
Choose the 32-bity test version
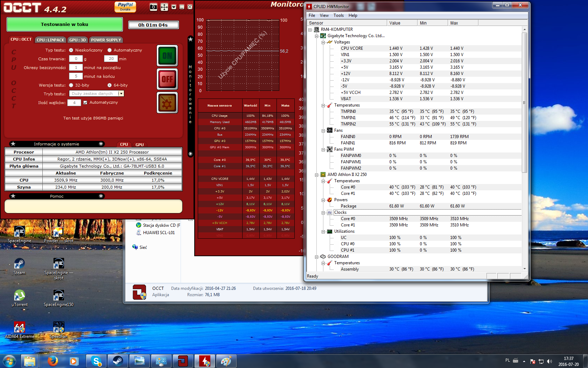click(71, 85)
